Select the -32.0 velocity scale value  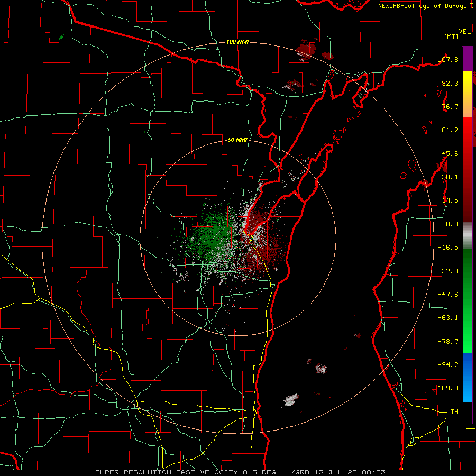(448, 271)
